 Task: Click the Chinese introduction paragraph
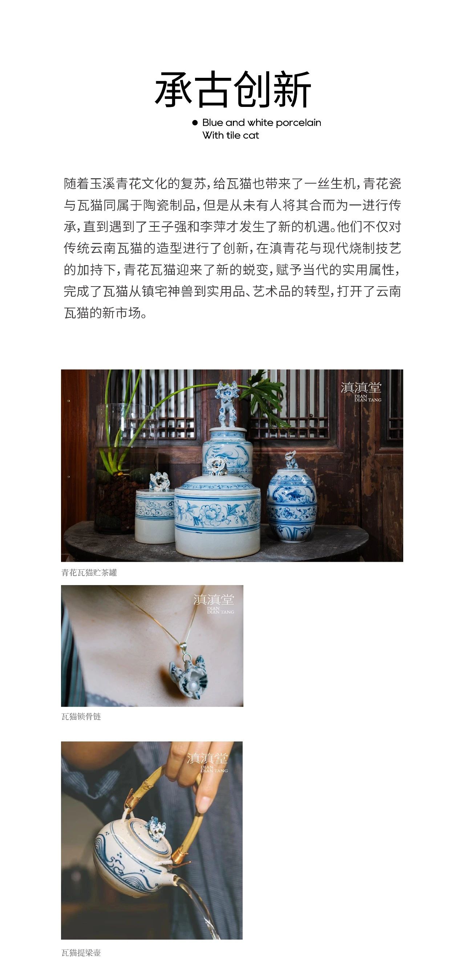coord(232,248)
